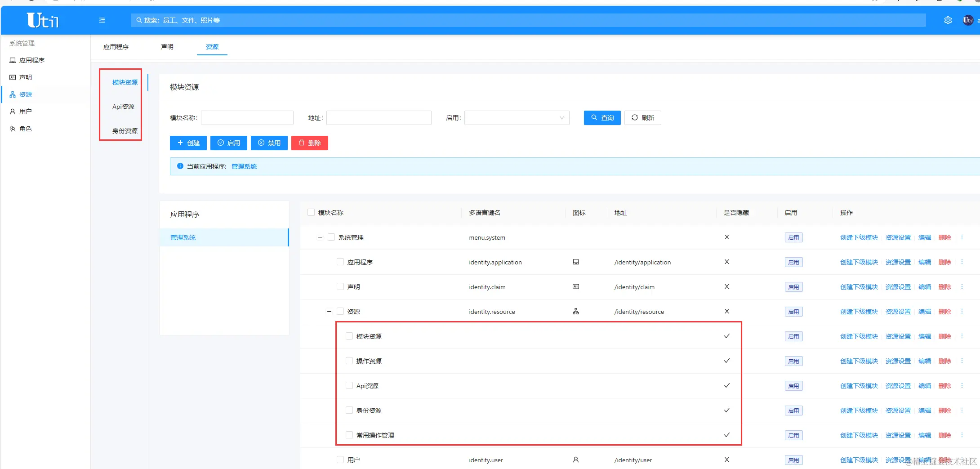Open the 启用 filter dropdown
Image resolution: width=980 pixels, height=469 pixels.
click(517, 118)
